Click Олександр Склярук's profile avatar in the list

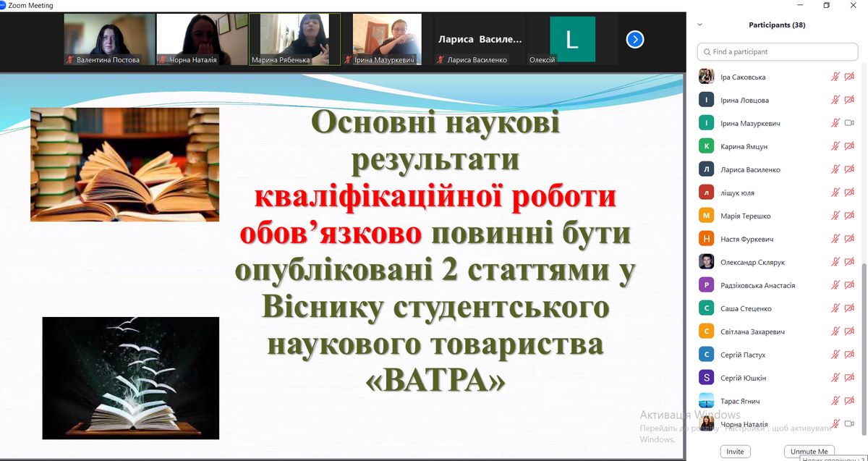(707, 262)
